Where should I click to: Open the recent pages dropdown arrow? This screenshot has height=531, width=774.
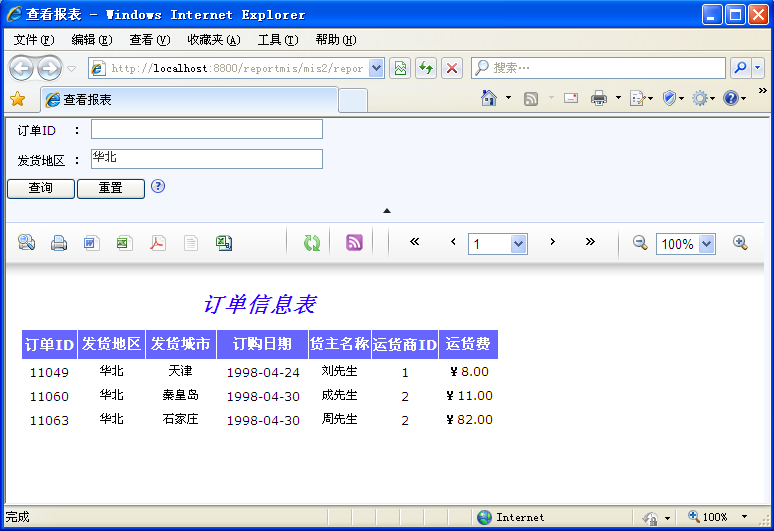point(72,69)
